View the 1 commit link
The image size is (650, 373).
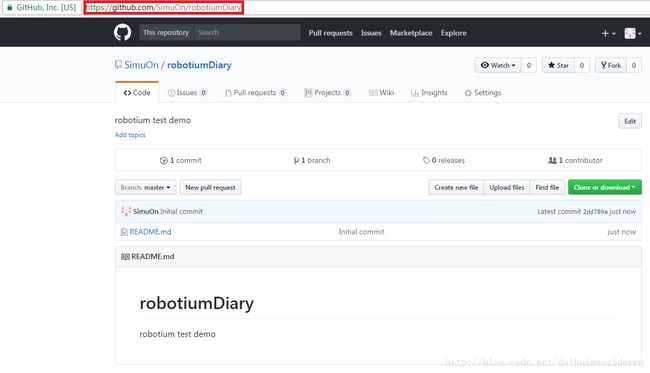[181, 160]
